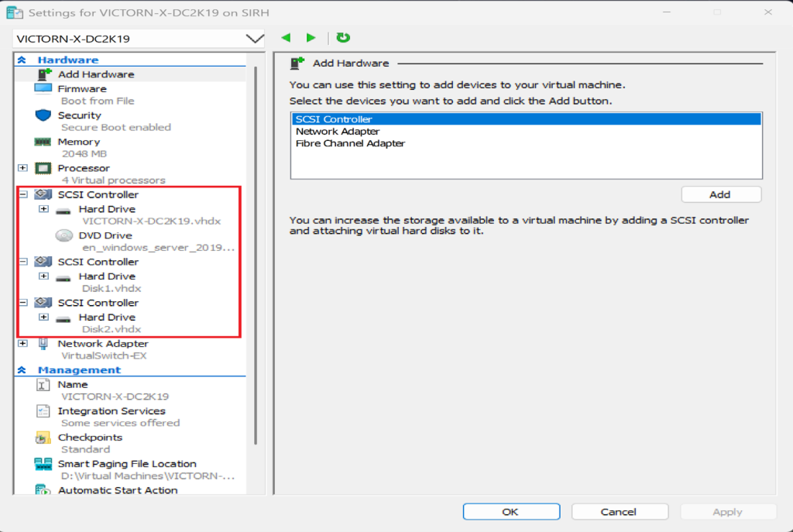Click the Checkpoints icon
793x532 pixels.
(43, 438)
